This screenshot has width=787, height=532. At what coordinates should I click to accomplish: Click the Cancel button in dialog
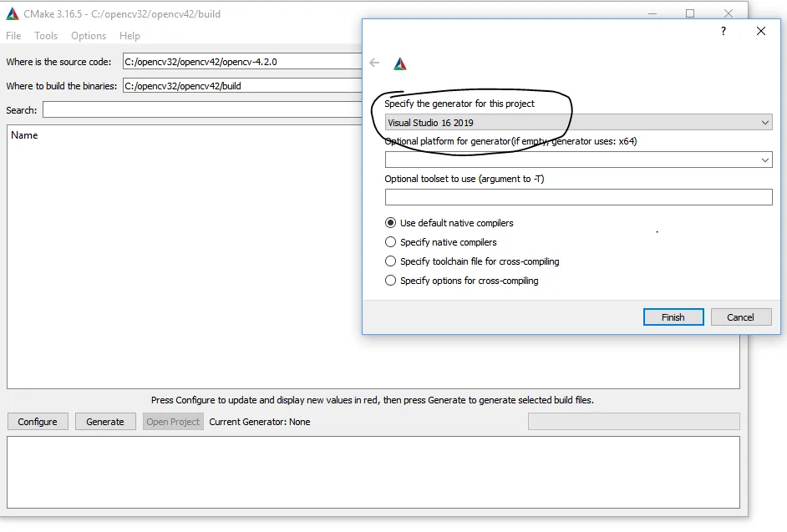coord(741,317)
